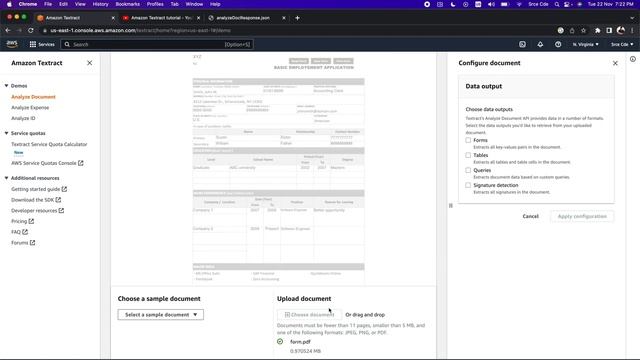Click Apply configuration button
Screen dimensions: 640x360
coord(582,216)
